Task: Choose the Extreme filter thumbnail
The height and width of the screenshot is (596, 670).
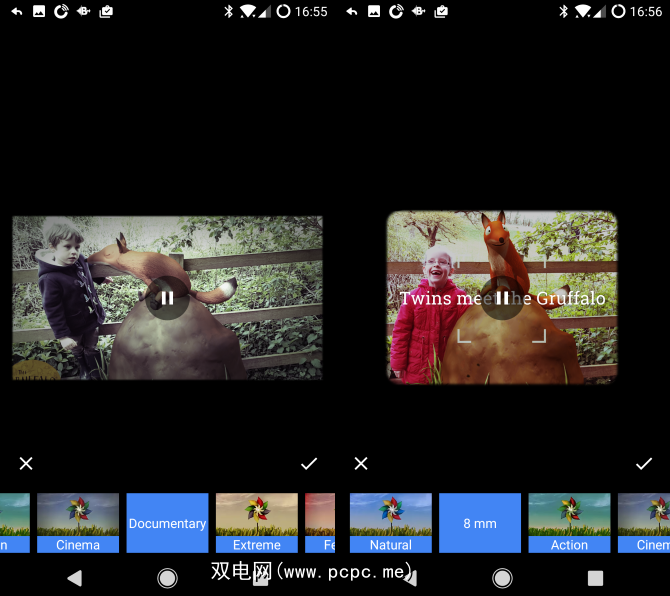Action: pos(257,523)
